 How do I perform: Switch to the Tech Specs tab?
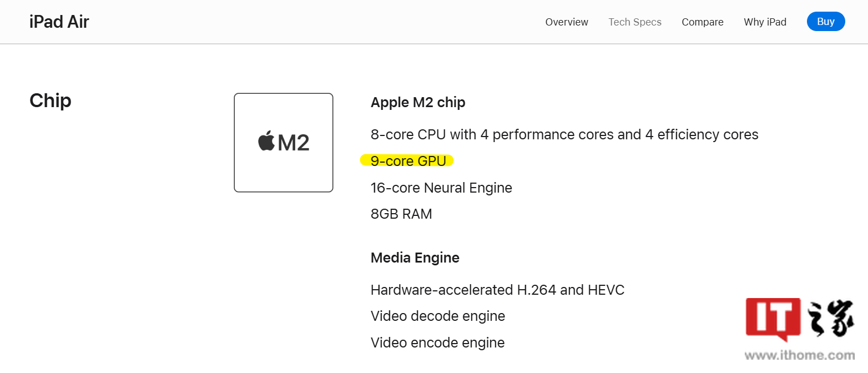(634, 22)
